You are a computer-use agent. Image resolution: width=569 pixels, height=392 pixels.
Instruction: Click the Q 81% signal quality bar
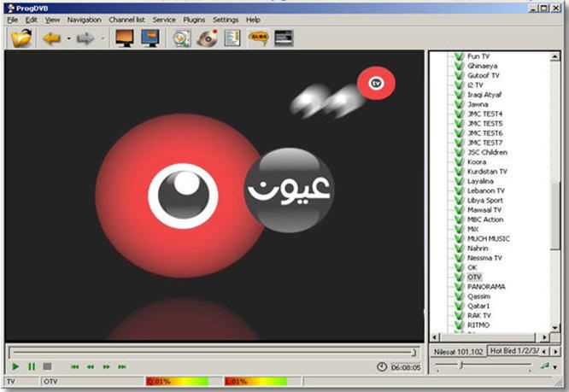tap(177, 382)
